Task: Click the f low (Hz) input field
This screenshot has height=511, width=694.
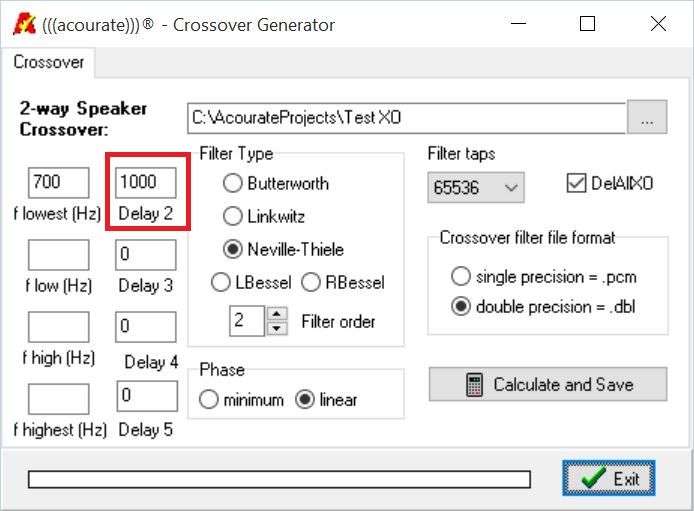Action: [58, 255]
